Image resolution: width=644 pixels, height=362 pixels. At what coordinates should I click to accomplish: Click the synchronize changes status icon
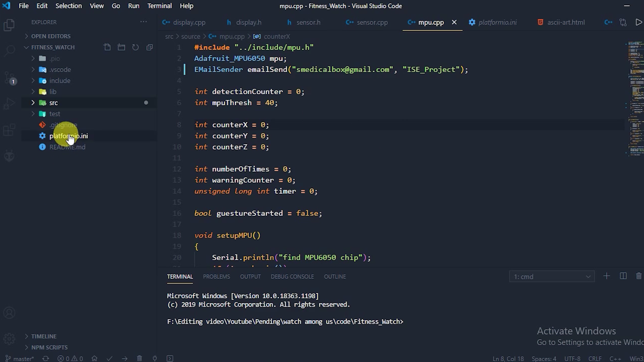point(46,358)
